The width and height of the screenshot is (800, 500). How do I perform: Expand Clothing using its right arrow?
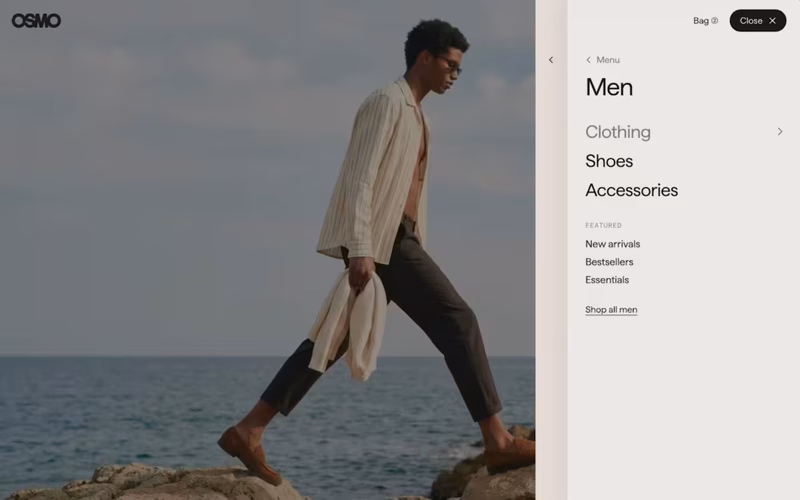(780, 132)
